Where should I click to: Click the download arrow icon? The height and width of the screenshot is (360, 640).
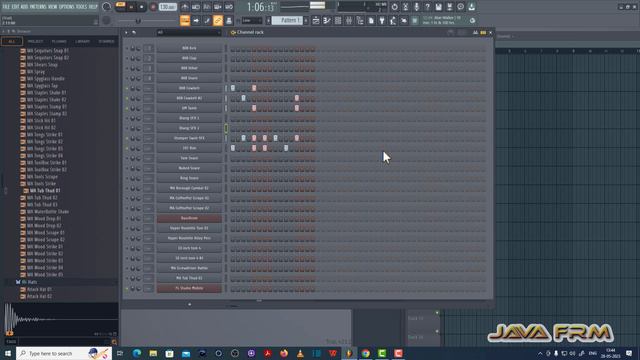tap(471, 7)
